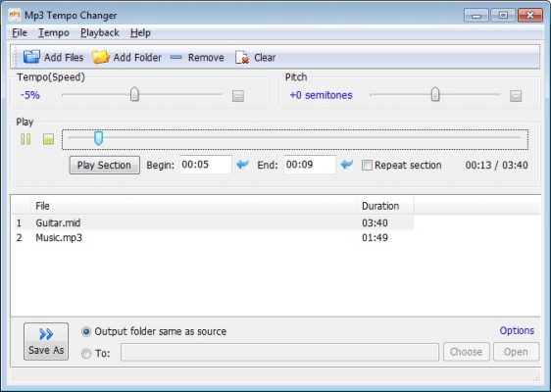Select the To: output folder radio button
551x392 pixels.
tap(86, 353)
